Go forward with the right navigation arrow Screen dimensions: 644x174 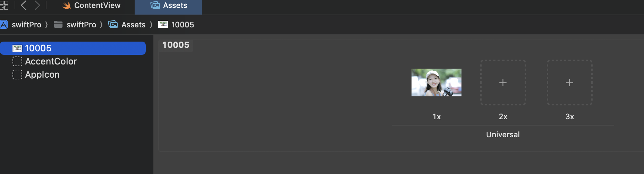37,5
